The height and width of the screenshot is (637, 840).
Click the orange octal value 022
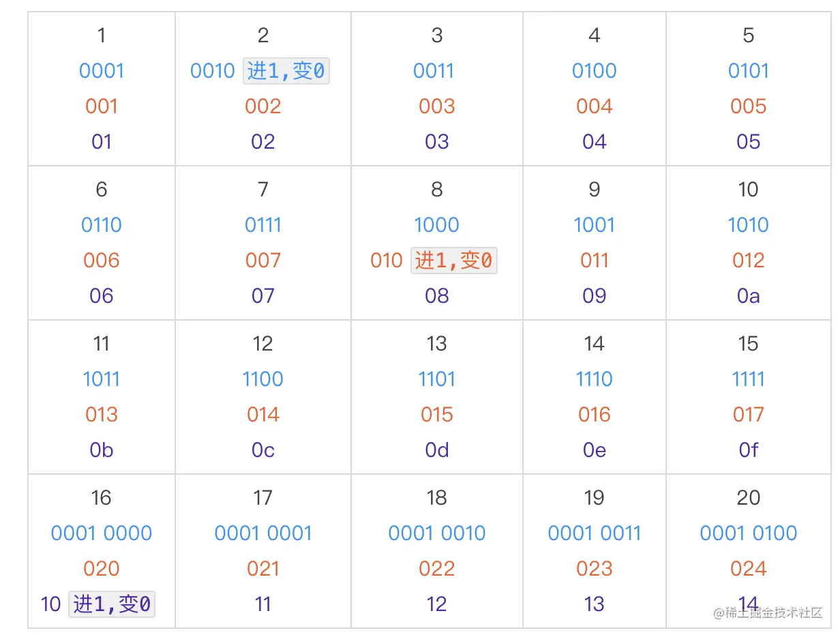(436, 569)
